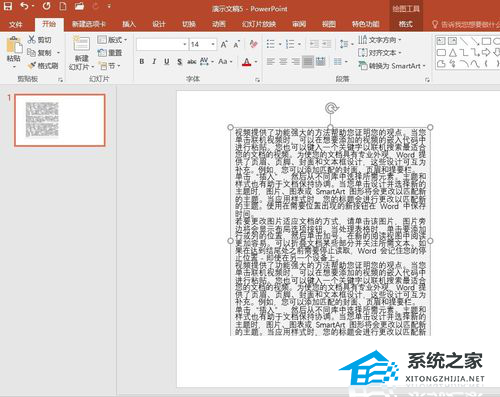500x397 pixels.
Task: Click the Clear All Formatting eraser icon
Action: [254, 44]
